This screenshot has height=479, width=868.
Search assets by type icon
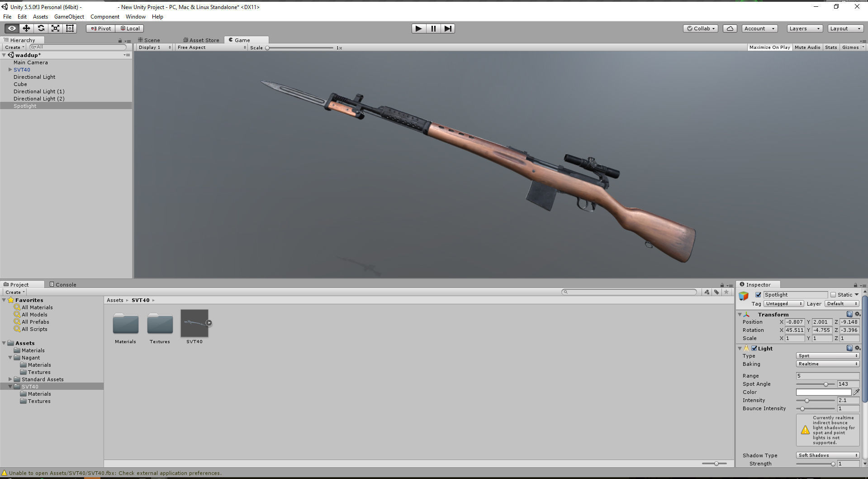[x=707, y=292]
